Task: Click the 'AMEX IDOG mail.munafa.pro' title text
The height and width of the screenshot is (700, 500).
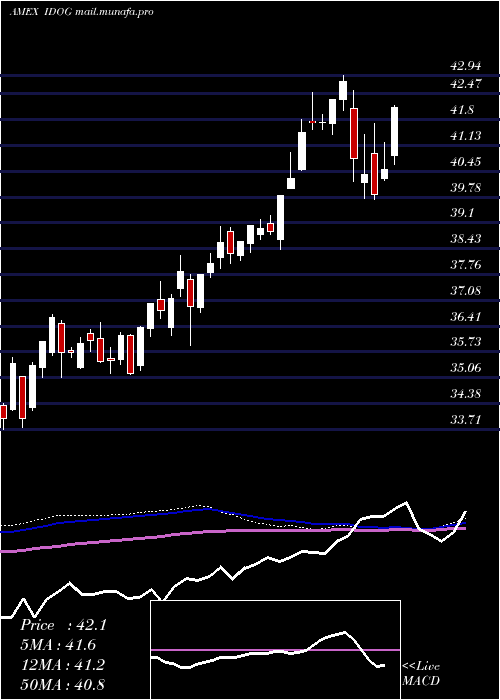Action: tap(81, 12)
